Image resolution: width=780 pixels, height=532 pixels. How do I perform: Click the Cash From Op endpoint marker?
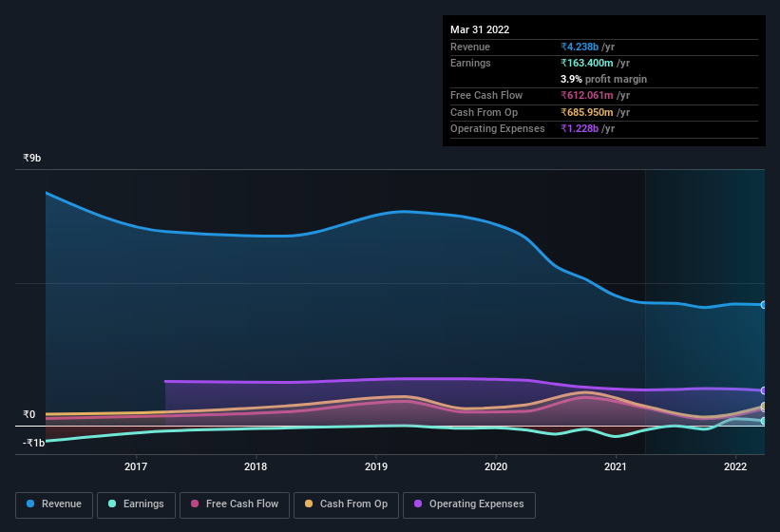coord(764,407)
